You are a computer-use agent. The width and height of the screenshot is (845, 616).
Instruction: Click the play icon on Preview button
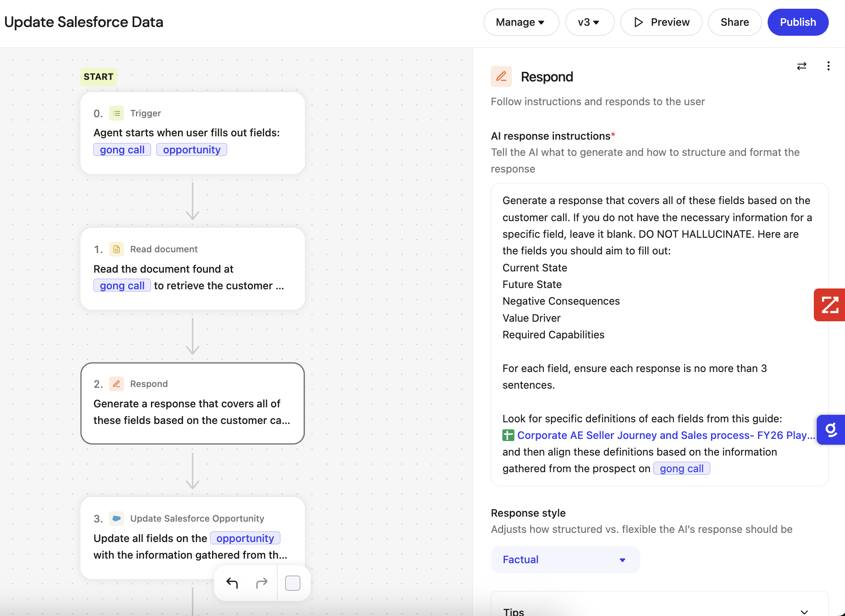638,22
